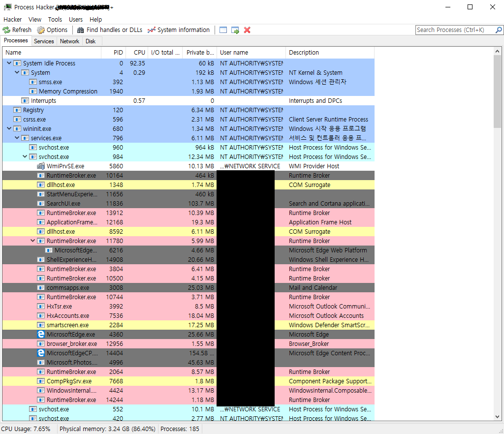Sort by Description column header
Screen dimensions: 504x434
coord(330,53)
